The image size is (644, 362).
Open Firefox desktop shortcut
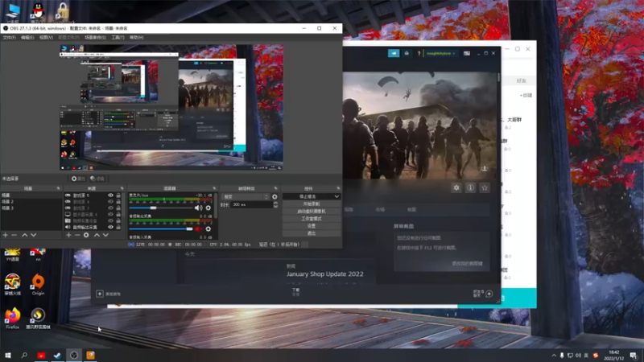(x=12, y=319)
